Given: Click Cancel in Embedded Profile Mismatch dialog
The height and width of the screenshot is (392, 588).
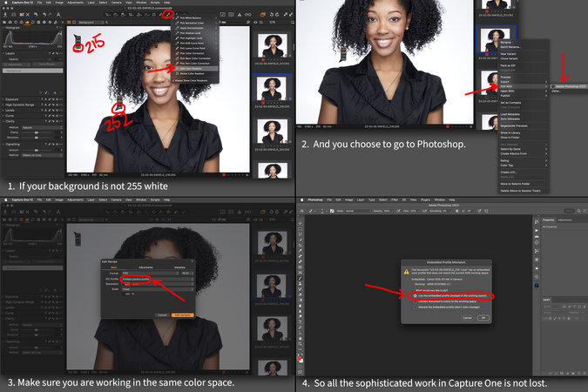Looking at the screenshot, I should tap(468, 318).
